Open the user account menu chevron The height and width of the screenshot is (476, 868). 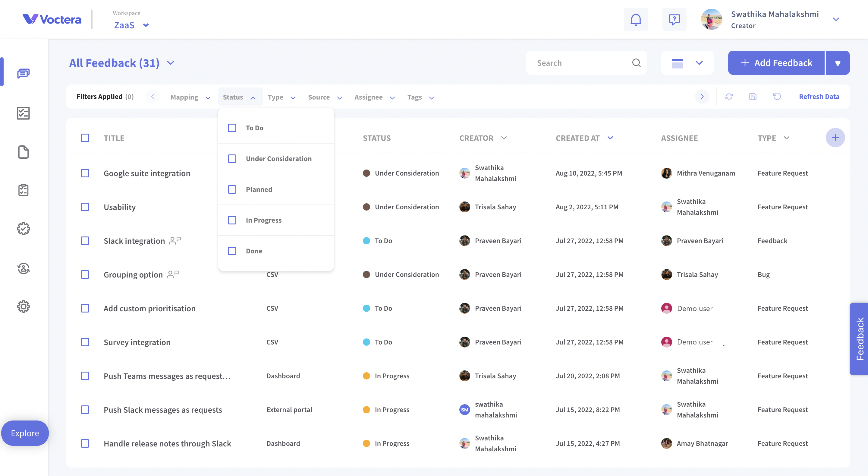tap(836, 19)
